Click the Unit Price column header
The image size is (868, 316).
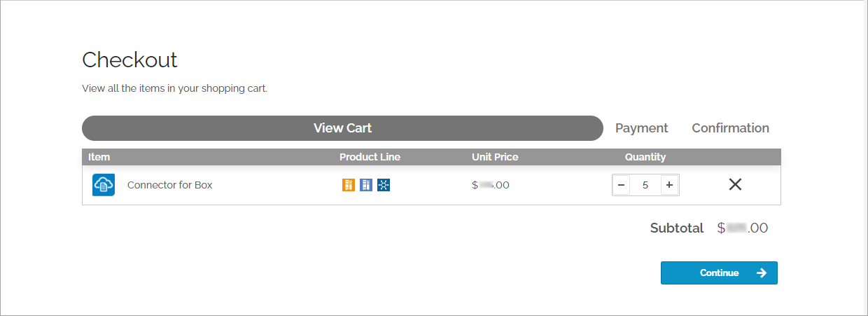pyautogui.click(x=495, y=157)
